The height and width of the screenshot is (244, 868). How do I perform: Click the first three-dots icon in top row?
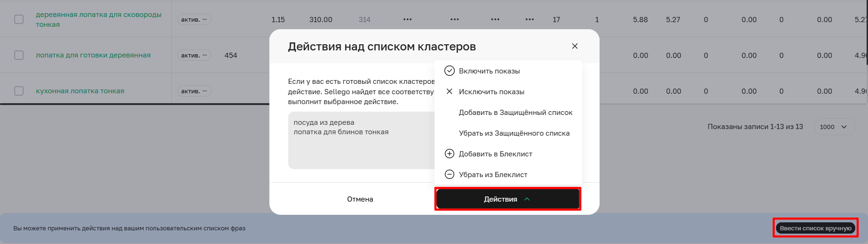click(408, 20)
